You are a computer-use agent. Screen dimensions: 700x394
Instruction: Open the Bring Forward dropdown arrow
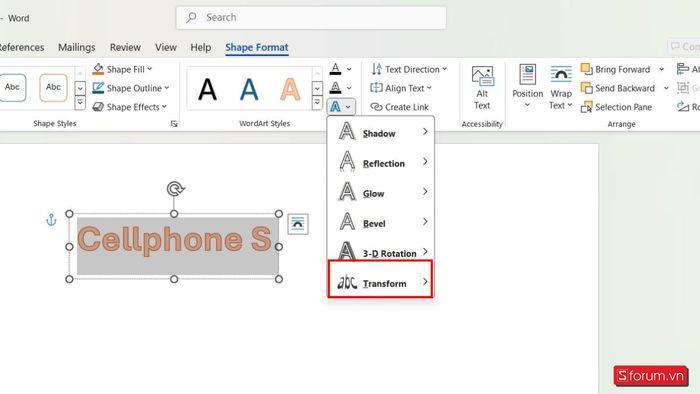pos(662,69)
